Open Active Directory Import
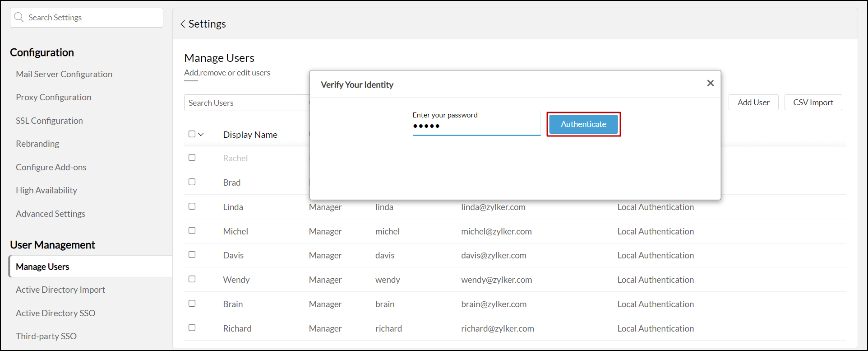Image resolution: width=868 pixels, height=351 pixels. tap(60, 290)
